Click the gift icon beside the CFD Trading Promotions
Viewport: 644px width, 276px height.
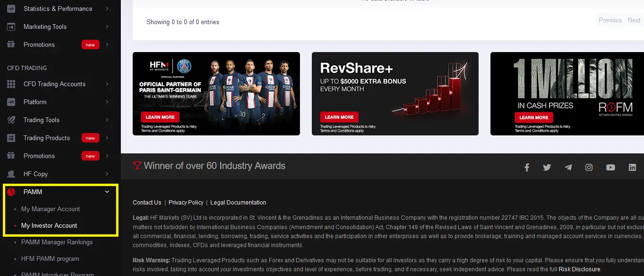click(x=11, y=156)
